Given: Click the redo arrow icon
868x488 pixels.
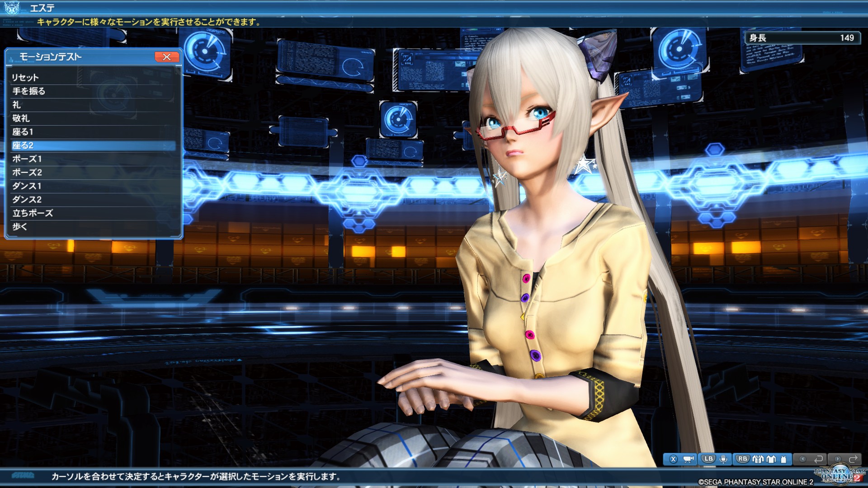Looking at the screenshot, I should click(853, 459).
